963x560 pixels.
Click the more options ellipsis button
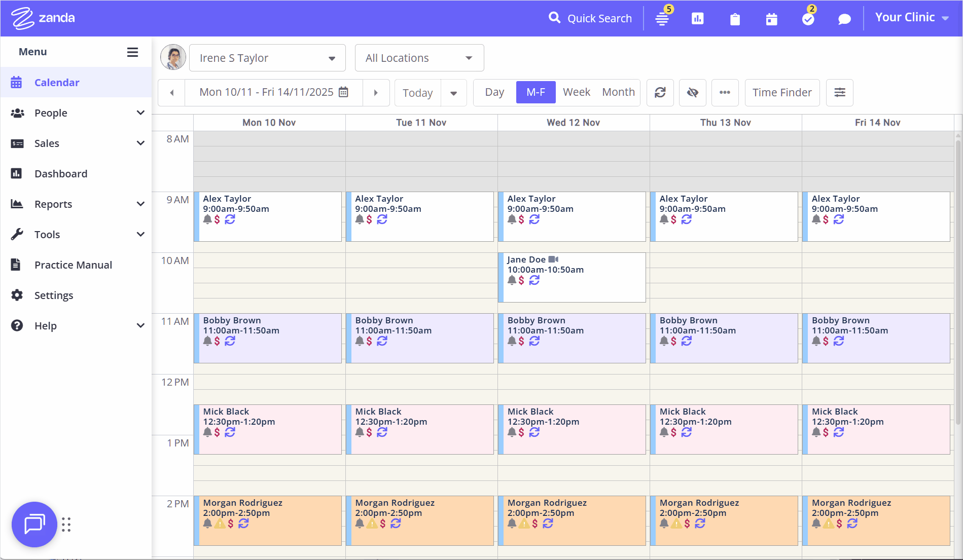[x=725, y=92]
